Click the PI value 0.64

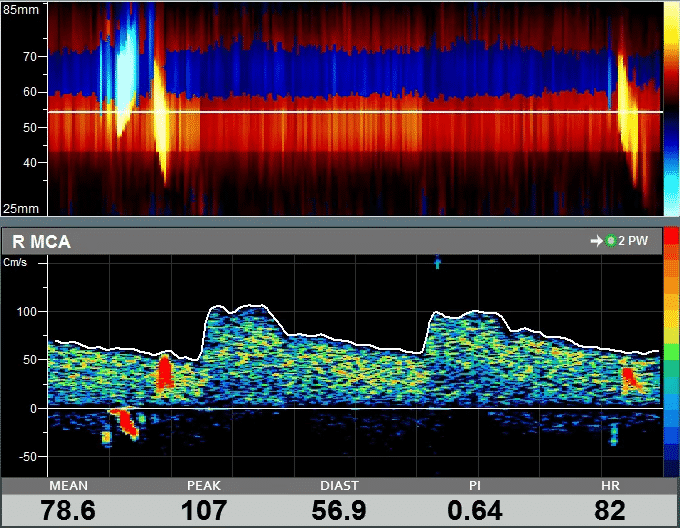(475, 510)
